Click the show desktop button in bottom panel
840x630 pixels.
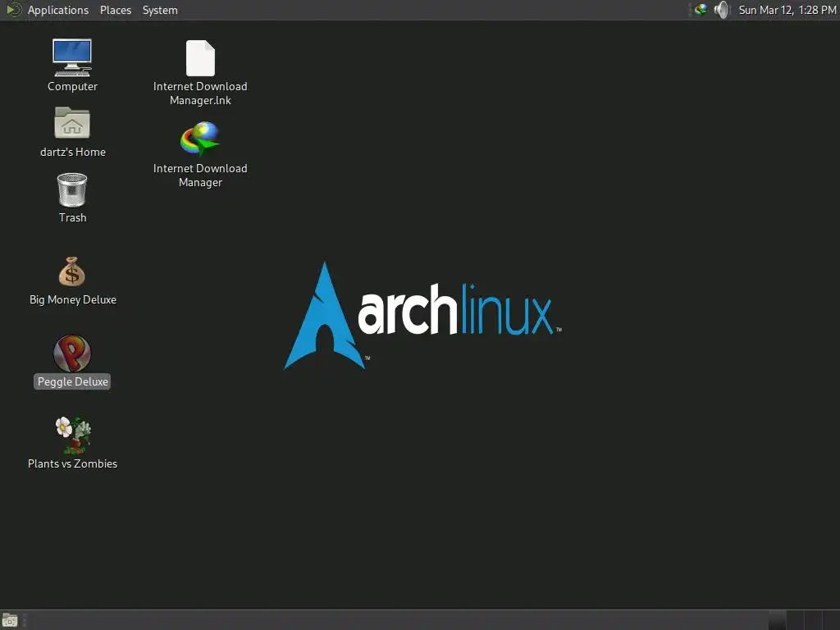pyautogui.click(x=10, y=620)
